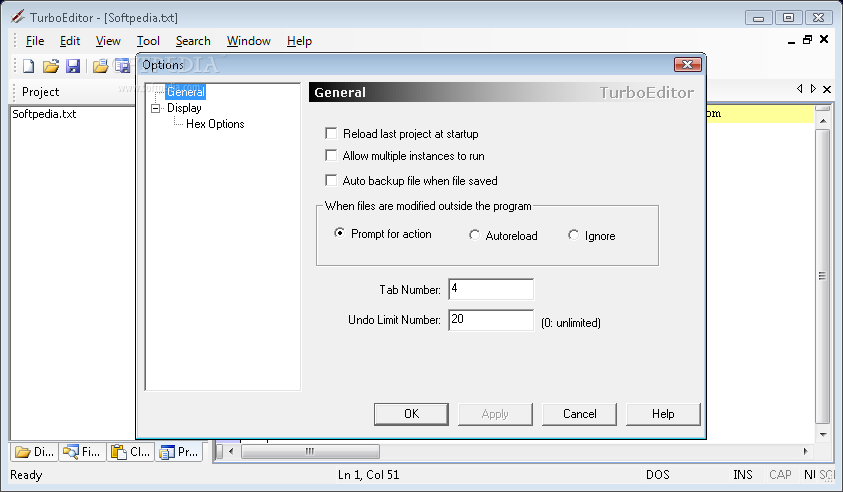Click the CAP status indicator
843x492 pixels.
pyautogui.click(x=780, y=475)
